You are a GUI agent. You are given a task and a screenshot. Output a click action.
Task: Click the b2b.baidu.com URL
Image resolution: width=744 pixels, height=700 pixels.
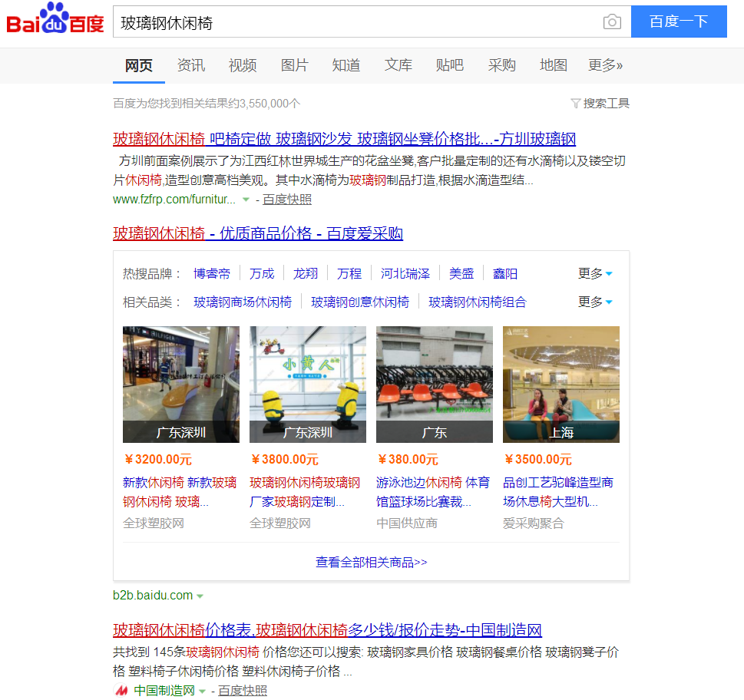[x=153, y=595]
